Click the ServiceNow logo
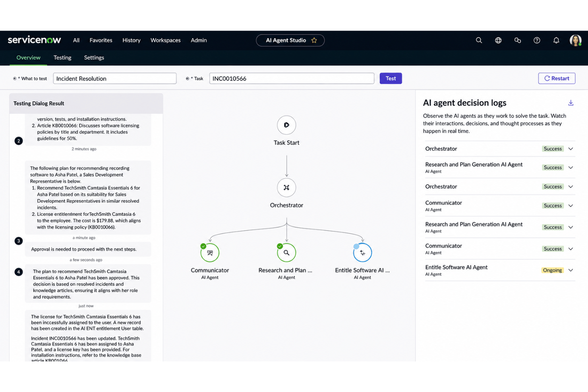 click(x=35, y=40)
